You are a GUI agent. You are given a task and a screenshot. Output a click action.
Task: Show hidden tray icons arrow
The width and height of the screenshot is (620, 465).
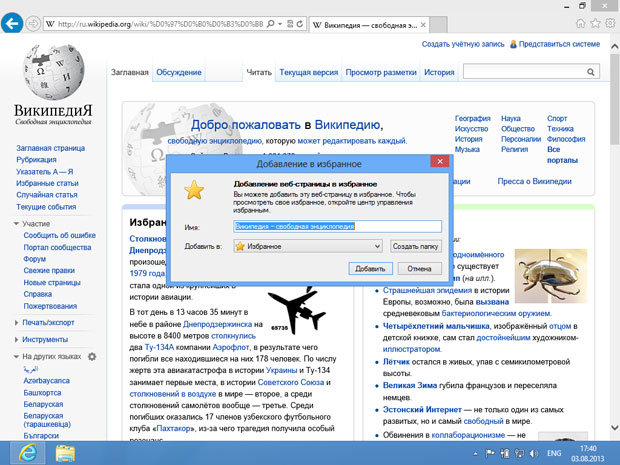click(475, 453)
